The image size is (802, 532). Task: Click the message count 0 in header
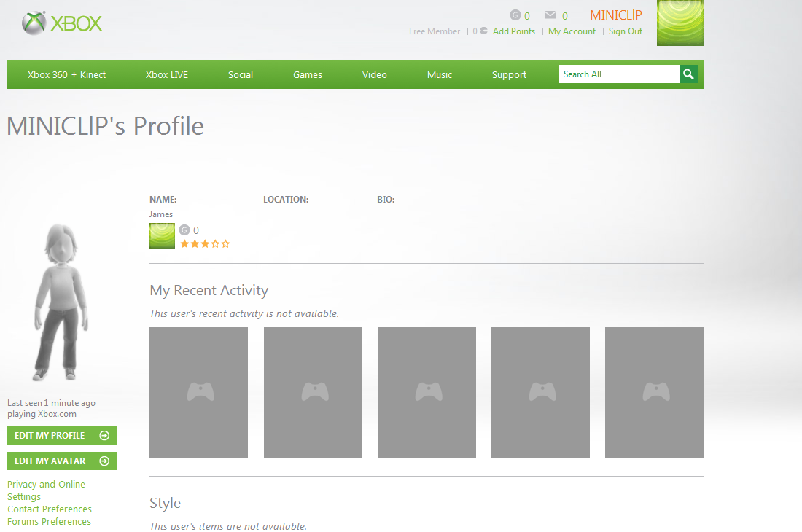point(564,16)
